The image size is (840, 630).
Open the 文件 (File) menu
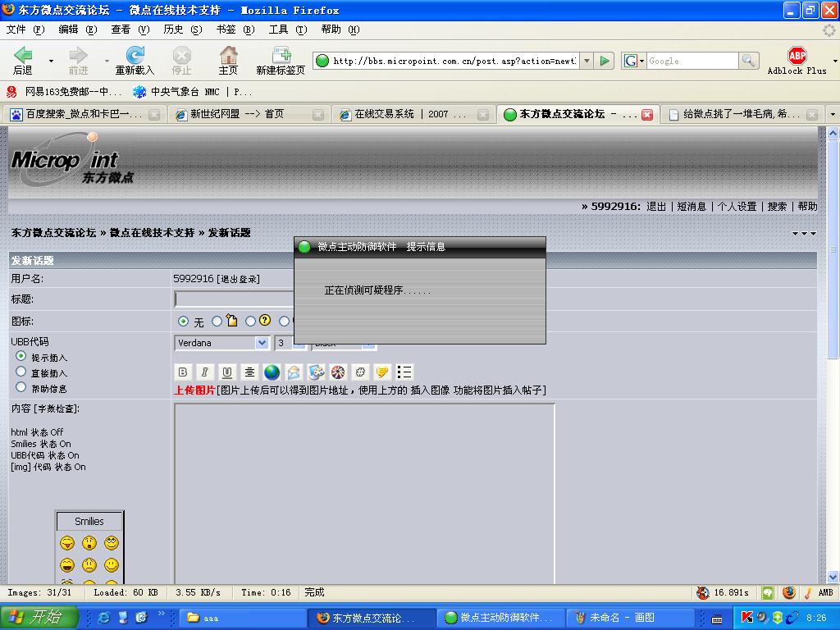coord(25,30)
